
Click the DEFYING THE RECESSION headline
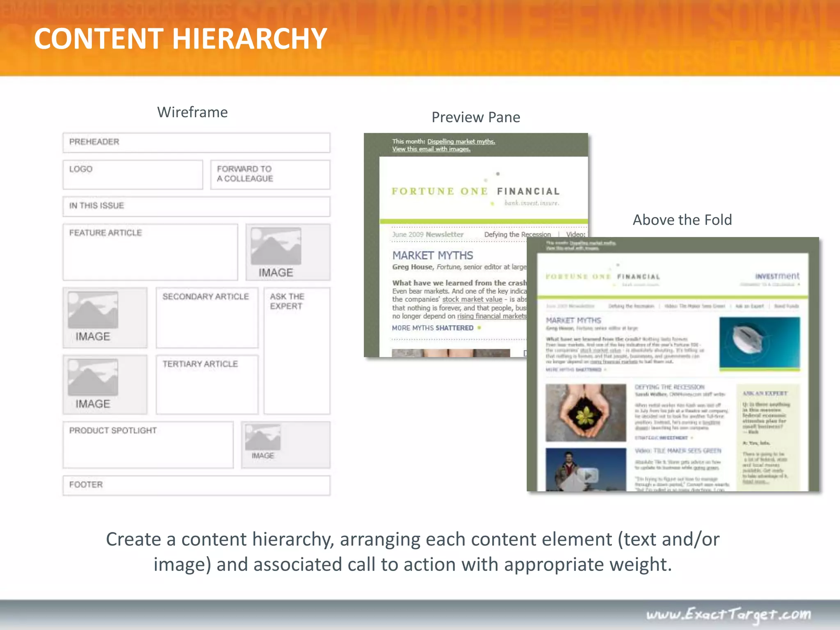tap(669, 387)
